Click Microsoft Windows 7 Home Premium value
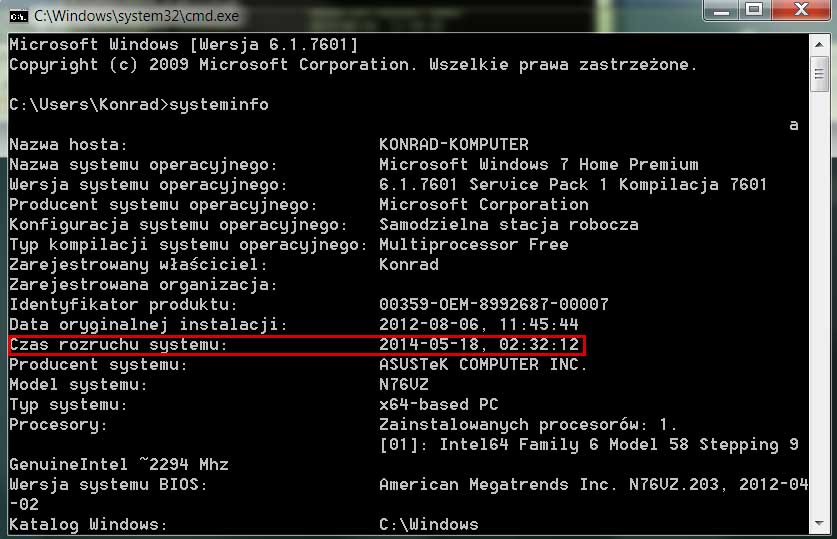 coord(539,164)
